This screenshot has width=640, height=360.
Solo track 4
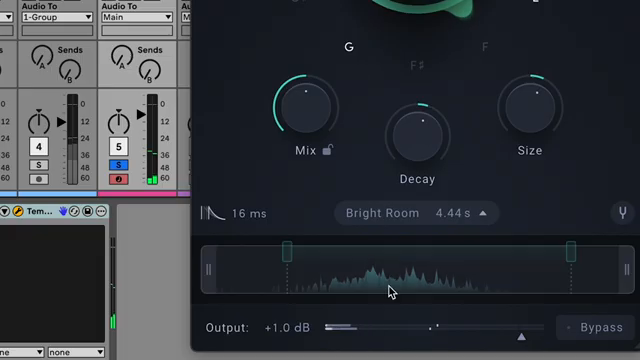[x=39, y=165]
